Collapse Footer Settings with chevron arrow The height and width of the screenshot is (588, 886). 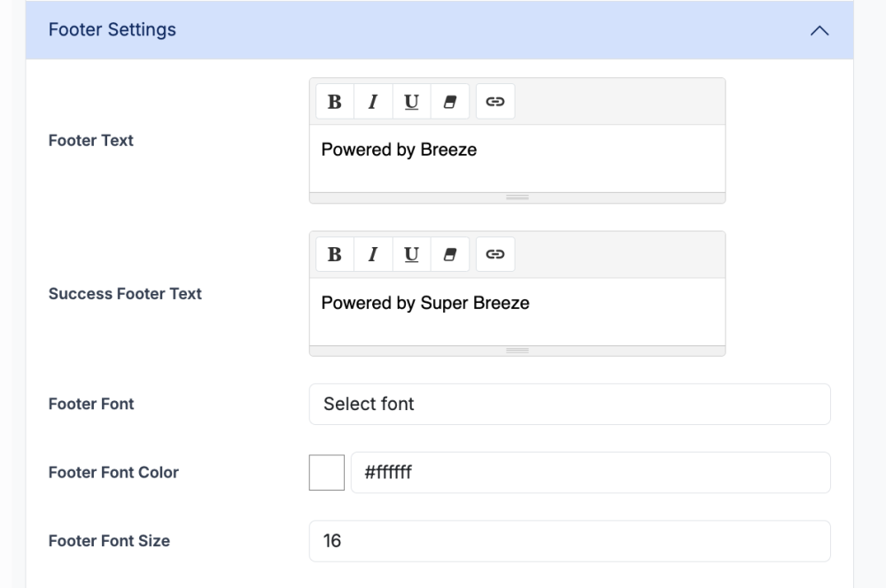click(820, 30)
